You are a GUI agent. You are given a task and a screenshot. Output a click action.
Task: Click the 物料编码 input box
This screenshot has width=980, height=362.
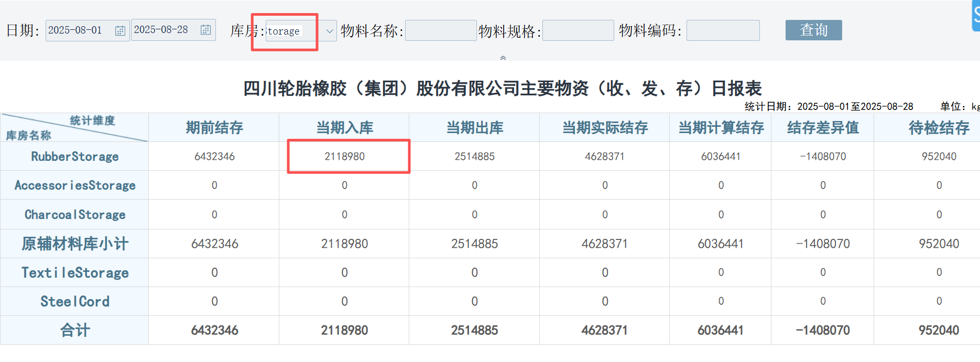pyautogui.click(x=723, y=30)
